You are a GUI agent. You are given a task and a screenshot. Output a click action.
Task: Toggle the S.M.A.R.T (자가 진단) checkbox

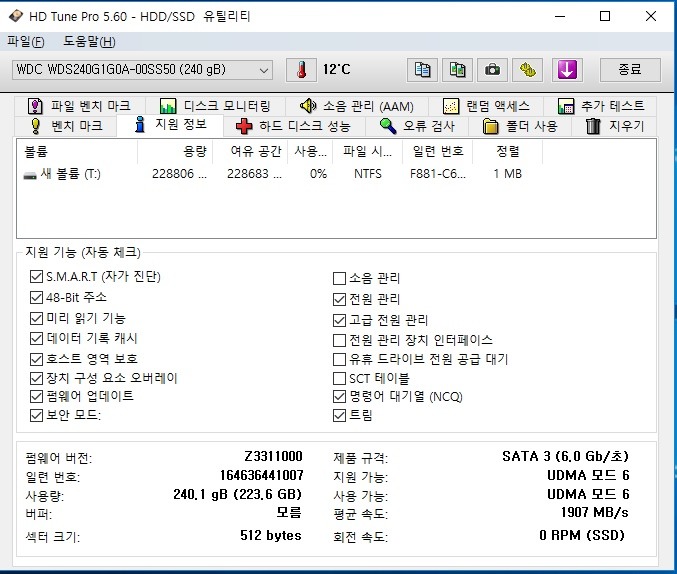coord(37,277)
